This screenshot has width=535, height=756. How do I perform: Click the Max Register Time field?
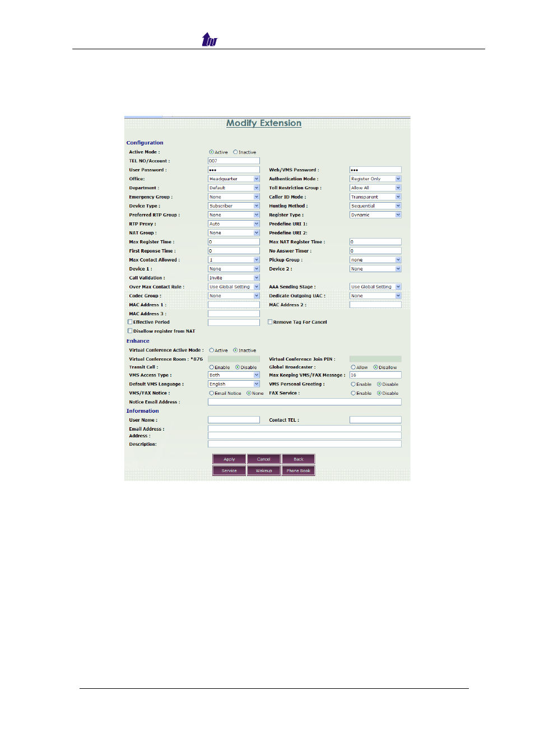234,242
